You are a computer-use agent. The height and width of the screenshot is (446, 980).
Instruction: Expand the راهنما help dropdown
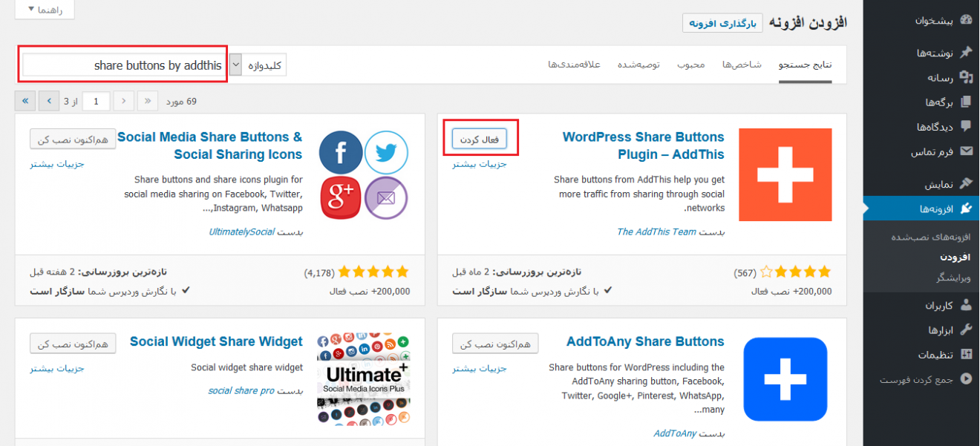[44, 10]
